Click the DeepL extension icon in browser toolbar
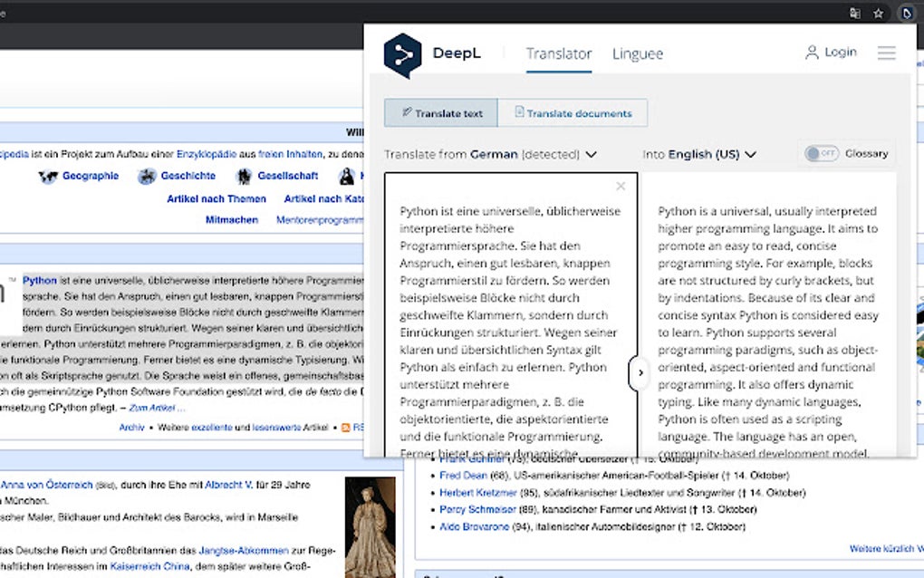This screenshot has height=578, width=924. [x=907, y=14]
